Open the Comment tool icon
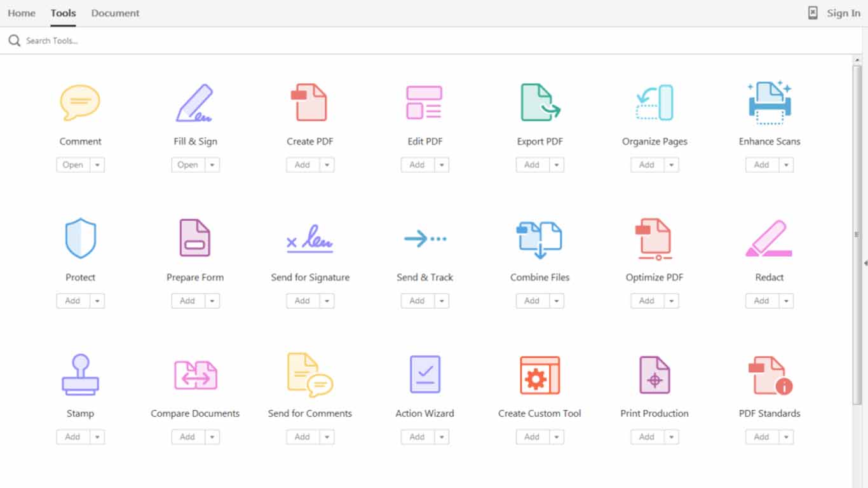Screen dimensions: 868x488 pyautogui.click(x=80, y=102)
